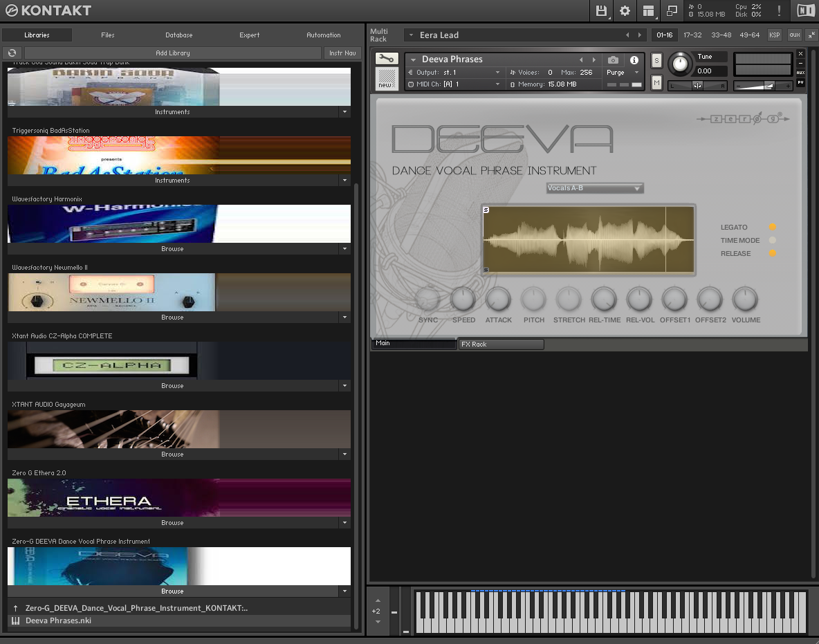Image resolution: width=819 pixels, height=644 pixels.
Task: Toggle TIME MODE indicator light
Action: (x=773, y=240)
